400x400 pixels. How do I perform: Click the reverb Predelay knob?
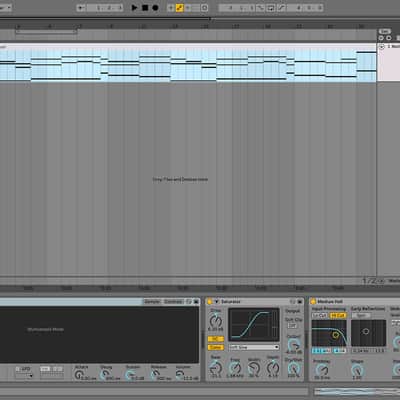coord(322,370)
